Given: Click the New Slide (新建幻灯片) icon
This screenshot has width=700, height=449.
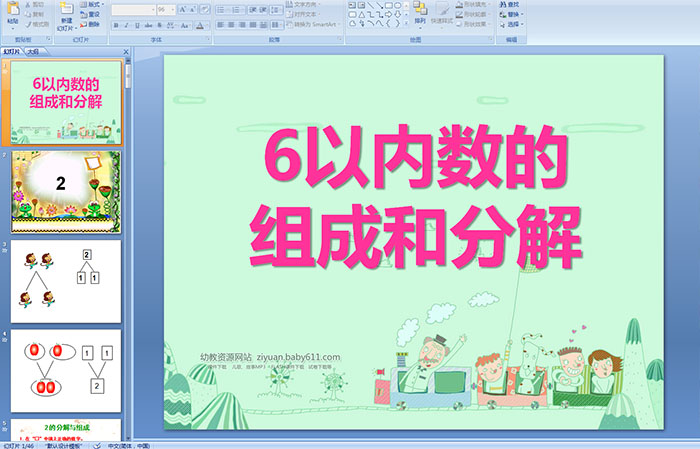Looking at the screenshot, I should click(67, 8).
